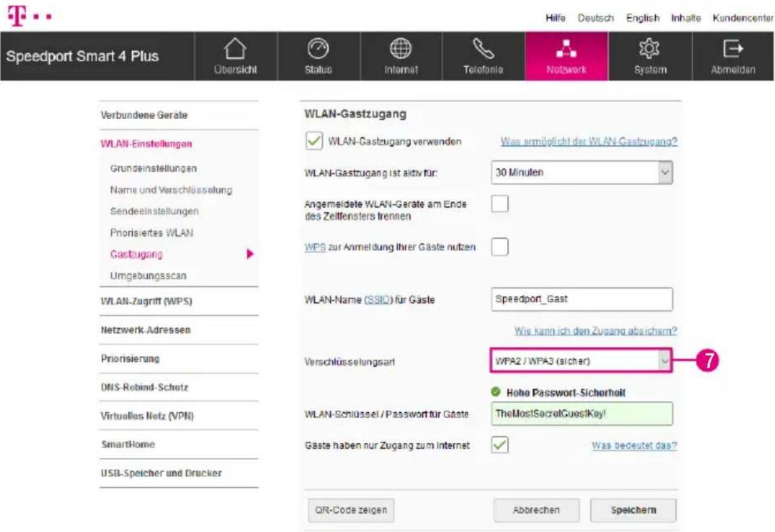Open the Telefonie handset icon
The width and height of the screenshot is (775, 532).
[x=483, y=49]
